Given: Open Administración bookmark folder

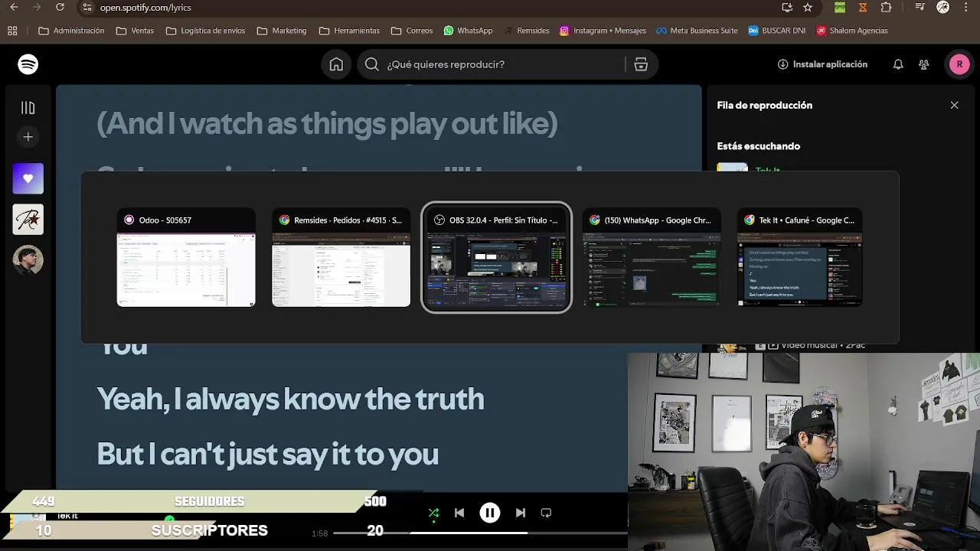Looking at the screenshot, I should (71, 31).
